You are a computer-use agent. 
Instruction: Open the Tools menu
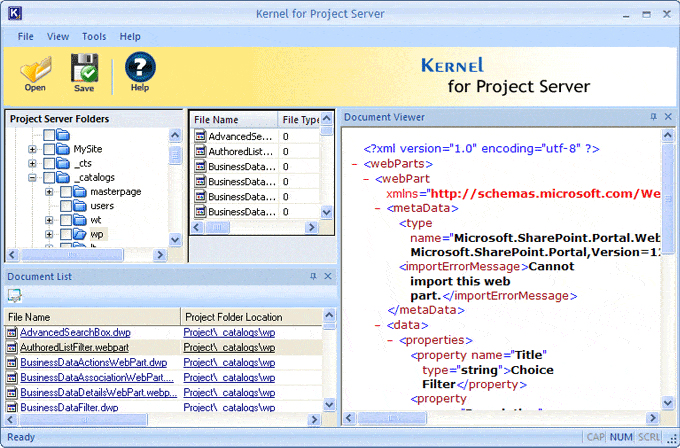pyautogui.click(x=94, y=36)
